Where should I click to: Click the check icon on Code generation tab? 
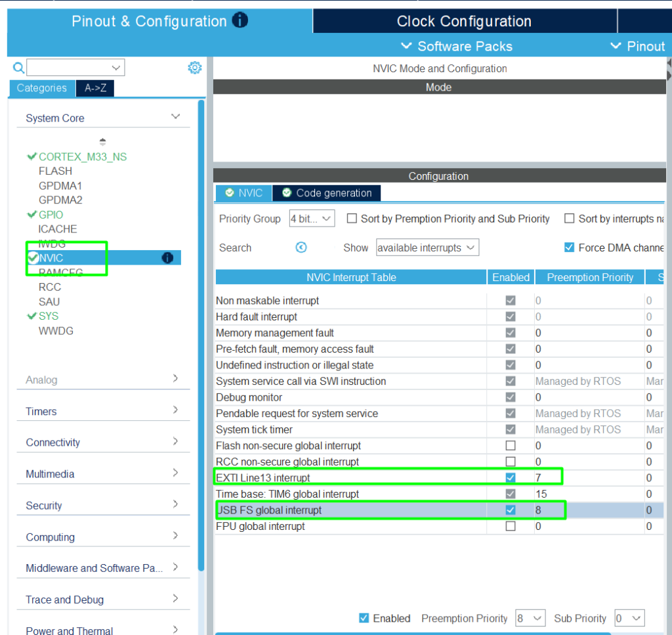(287, 193)
